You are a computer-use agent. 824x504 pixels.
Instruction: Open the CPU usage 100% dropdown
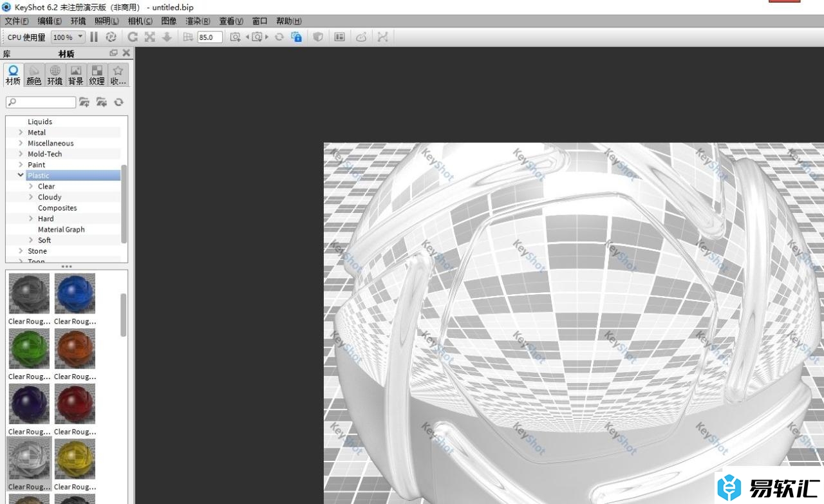click(68, 37)
